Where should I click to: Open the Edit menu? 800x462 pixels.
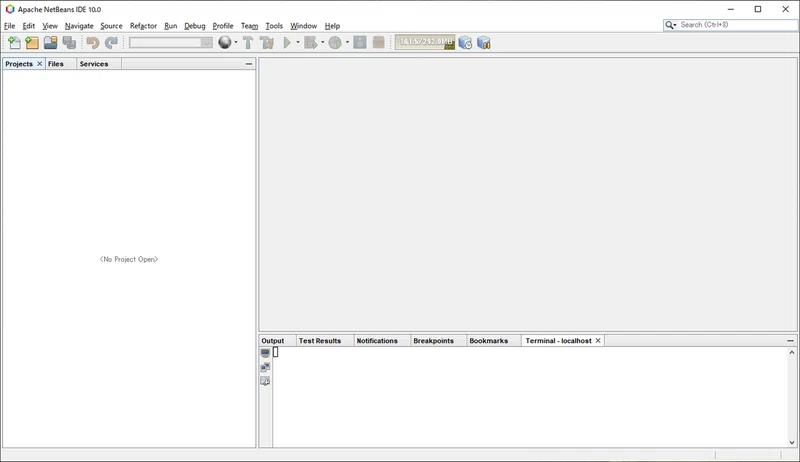coord(29,26)
